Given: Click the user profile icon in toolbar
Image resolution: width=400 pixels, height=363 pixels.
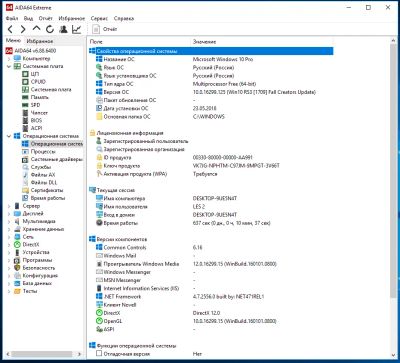Looking at the screenshot, I should (63, 29).
